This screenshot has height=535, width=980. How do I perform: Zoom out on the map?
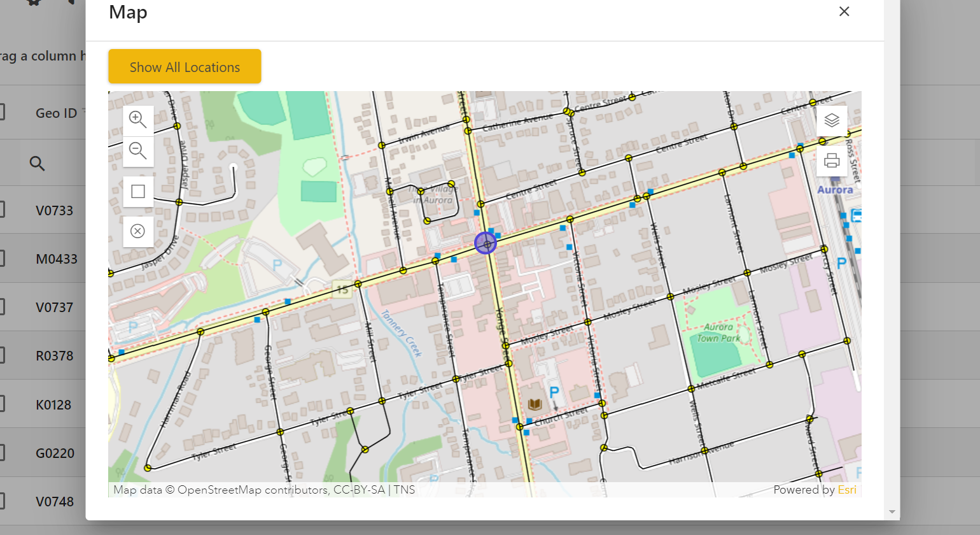pyautogui.click(x=138, y=151)
